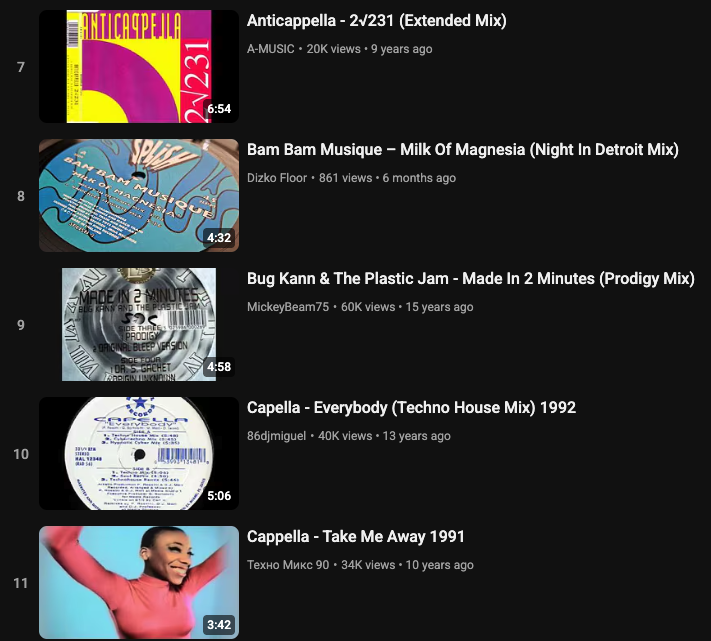Open the Cappella Take Me Away thumbnail
Viewport: 711px width, 641px height.
point(139,583)
